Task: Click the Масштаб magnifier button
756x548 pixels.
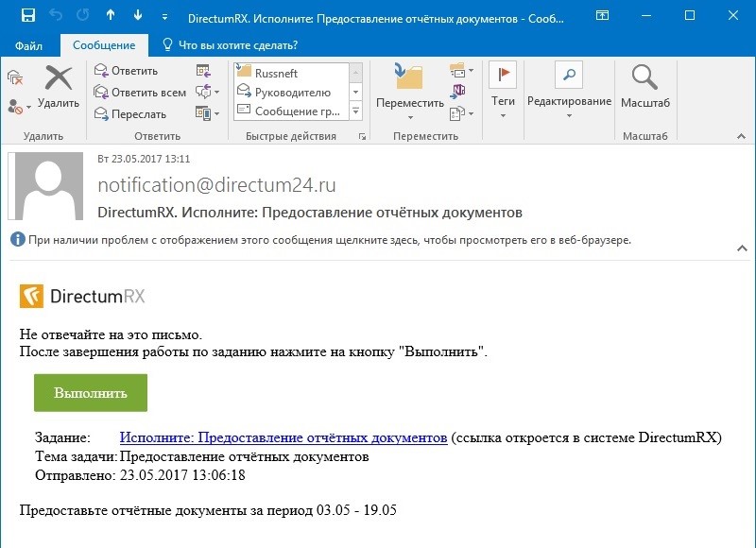Action: click(x=645, y=87)
